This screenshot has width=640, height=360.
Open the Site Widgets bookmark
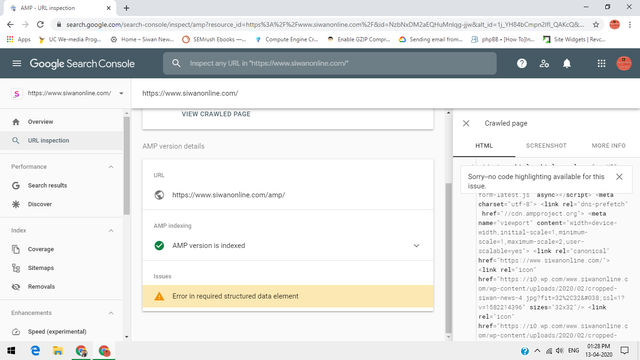[x=574, y=40]
